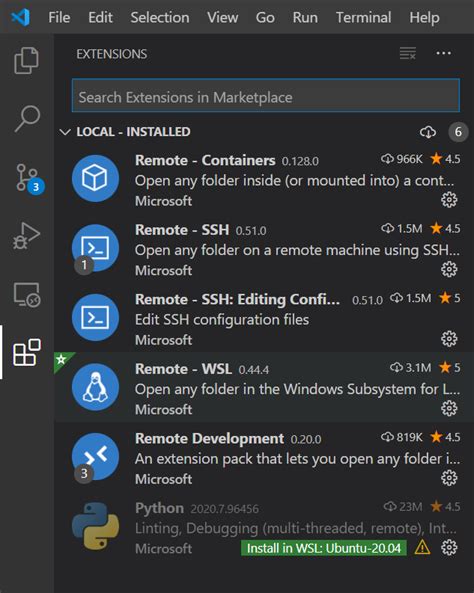The image size is (474, 593).
Task: Click Remote - Containers 966K download count
Action: click(401, 159)
